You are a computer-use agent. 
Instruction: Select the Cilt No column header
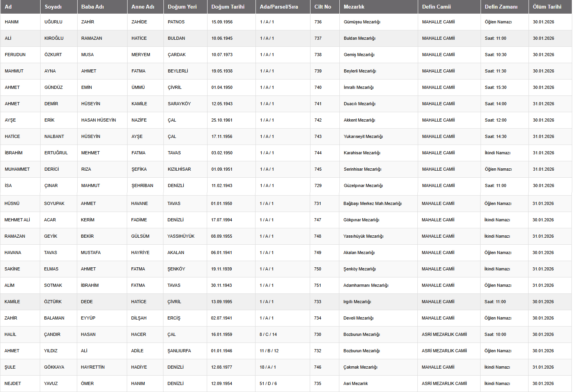click(323, 7)
